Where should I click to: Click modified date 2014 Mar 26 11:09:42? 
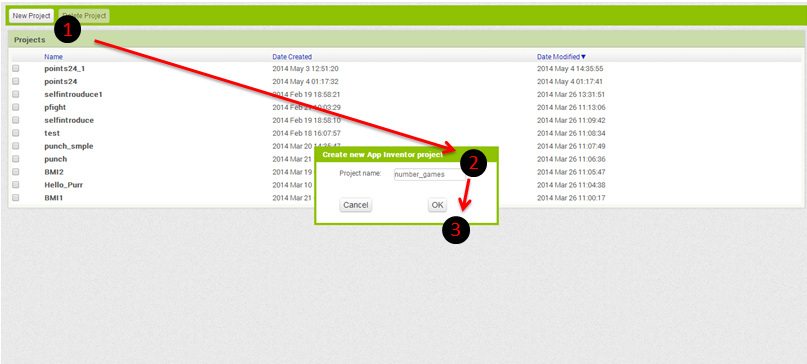coord(571,120)
